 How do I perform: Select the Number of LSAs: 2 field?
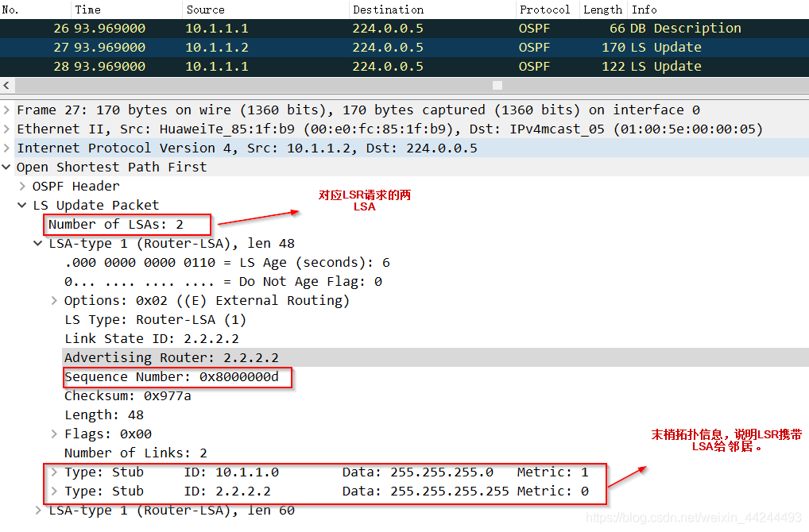point(115,224)
